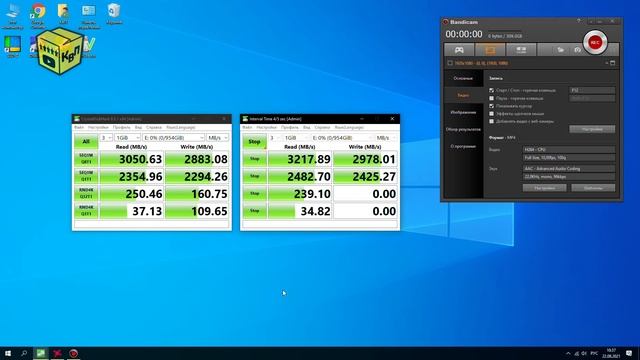Select Bandicam HDMI device recording mode icon
Screen dimensions: 640x360
coord(521,50)
